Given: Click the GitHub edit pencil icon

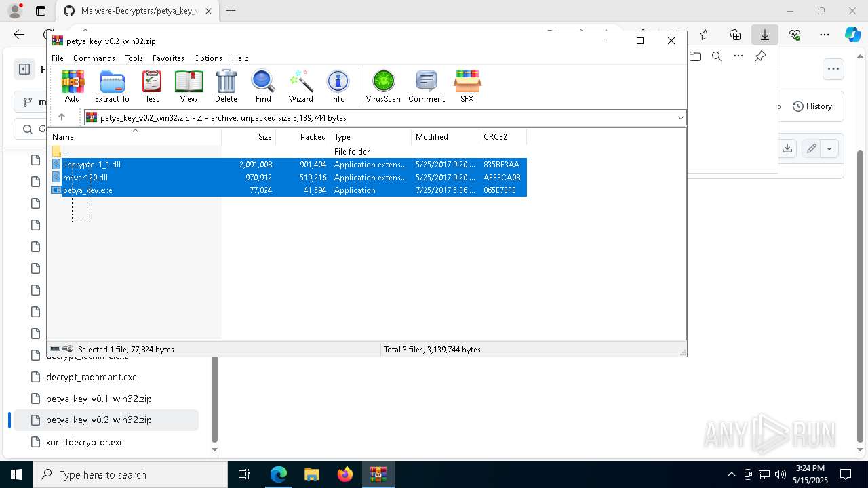Looking at the screenshot, I should [812, 148].
